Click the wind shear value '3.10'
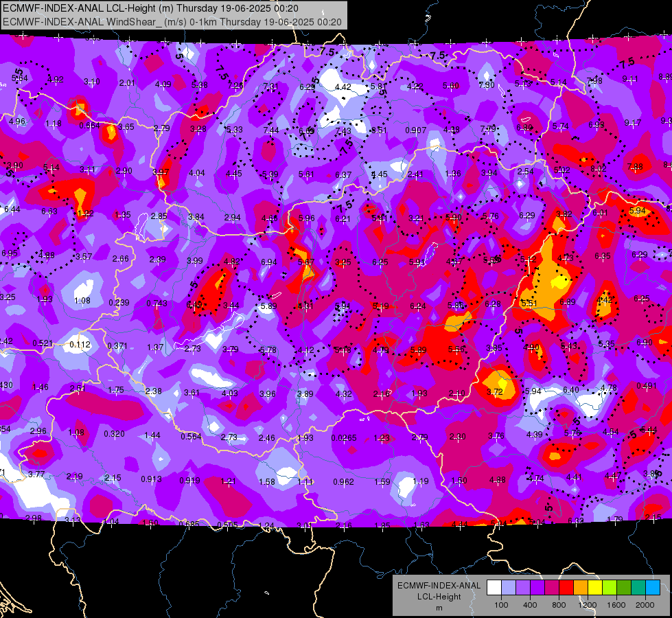This screenshot has width=672, height=618. 92,81
